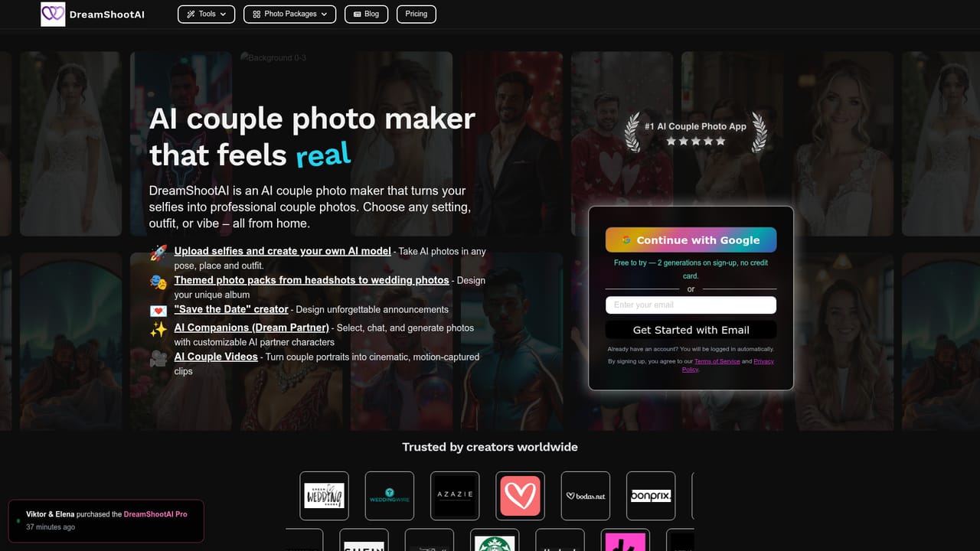980x551 pixels.
Task: Click the bride photo thumbnail at far left
Action: [x=70, y=144]
